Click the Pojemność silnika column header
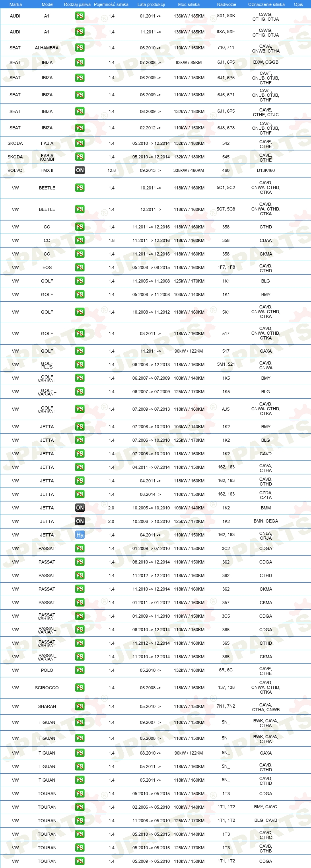This screenshot has width=311, height=868. click(111, 4)
